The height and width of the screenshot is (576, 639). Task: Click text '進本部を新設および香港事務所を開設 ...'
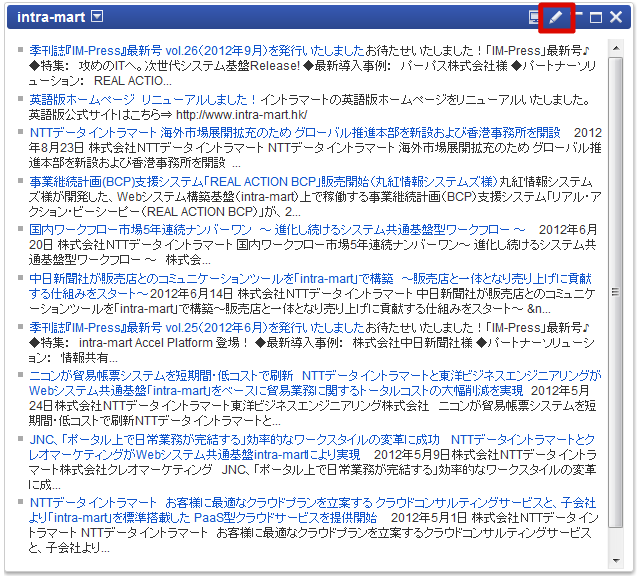[x=134, y=163]
